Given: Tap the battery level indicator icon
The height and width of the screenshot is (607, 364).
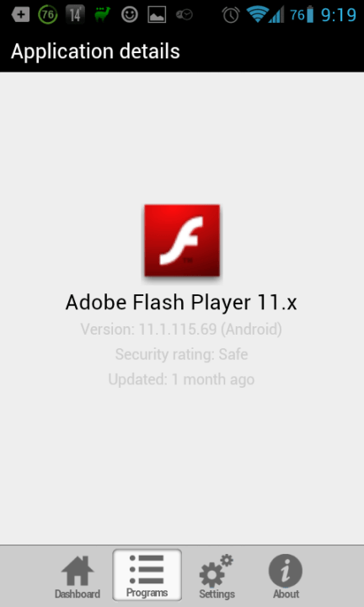Looking at the screenshot, I should (309, 14).
